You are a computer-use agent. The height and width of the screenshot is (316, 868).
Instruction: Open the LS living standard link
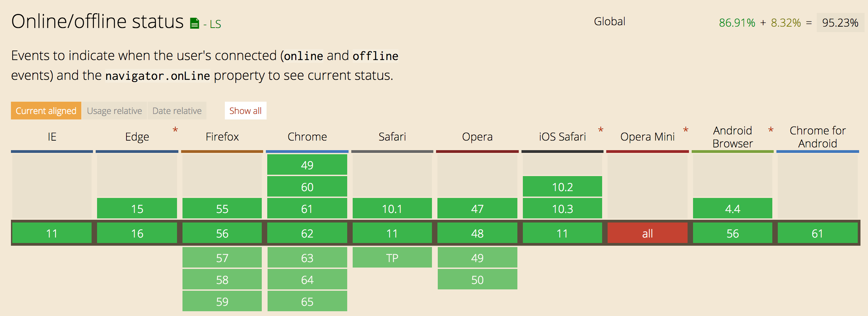pyautogui.click(x=215, y=24)
